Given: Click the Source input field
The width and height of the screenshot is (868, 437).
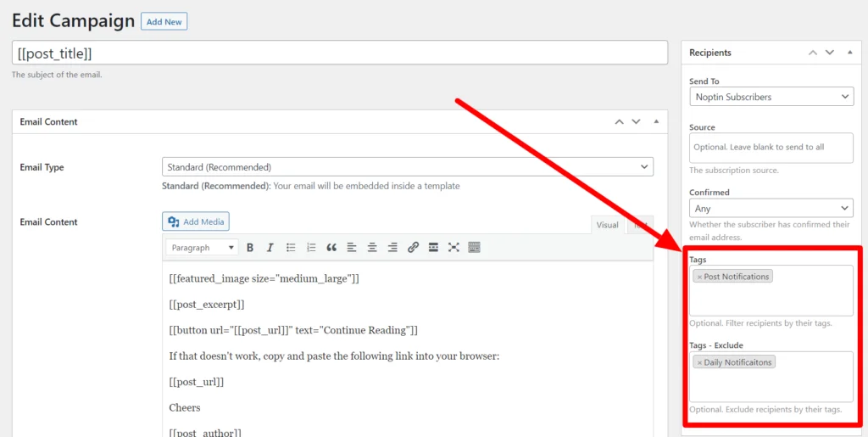Looking at the screenshot, I should pyautogui.click(x=771, y=148).
